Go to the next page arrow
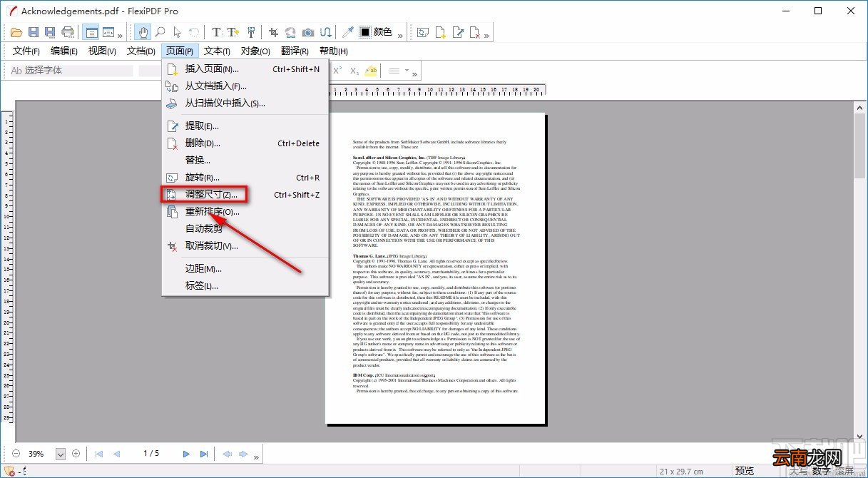 tap(186, 454)
